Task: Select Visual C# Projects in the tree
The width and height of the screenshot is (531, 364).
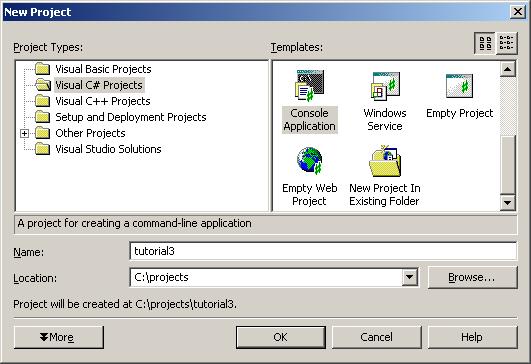Action: click(99, 85)
